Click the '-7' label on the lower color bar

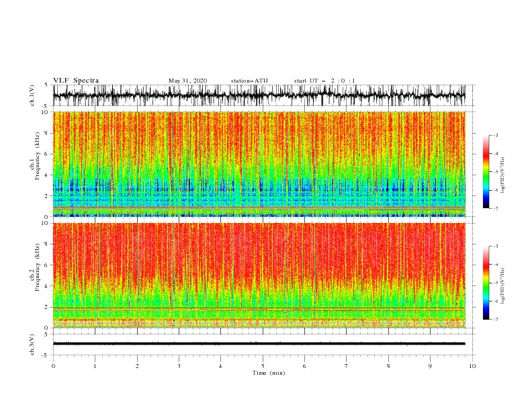click(x=496, y=320)
